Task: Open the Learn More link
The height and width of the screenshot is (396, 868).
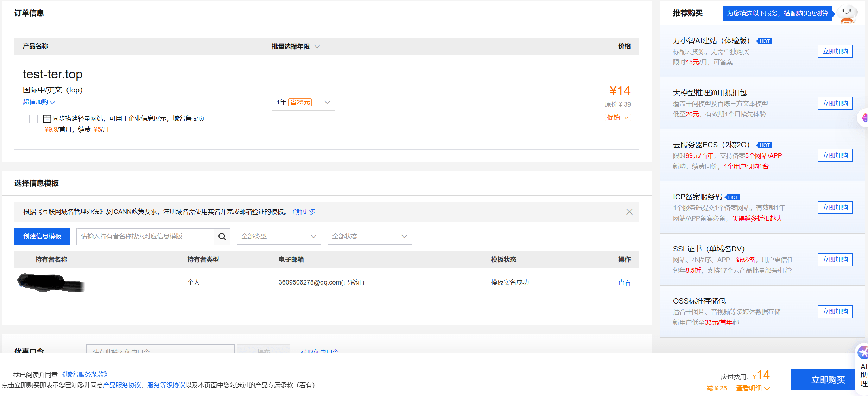Action: coord(303,212)
